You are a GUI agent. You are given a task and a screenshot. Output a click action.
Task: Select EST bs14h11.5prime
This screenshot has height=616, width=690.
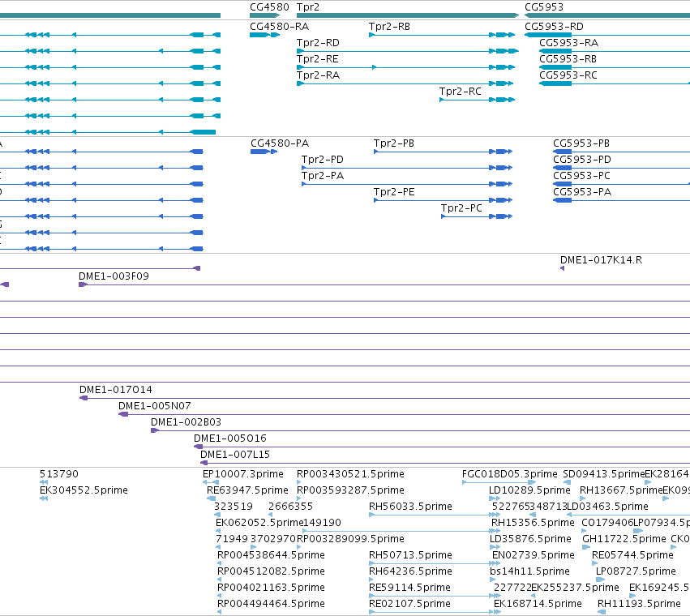click(529, 571)
